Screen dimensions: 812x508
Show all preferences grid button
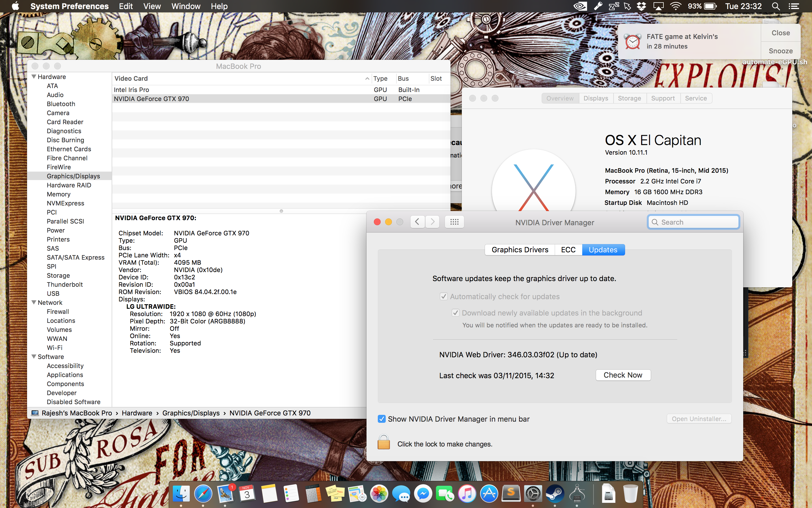[454, 222]
